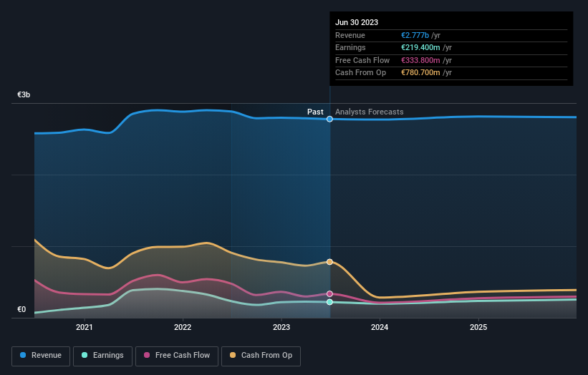Image resolution: width=588 pixels, height=375 pixels.
Task: Click the teal Earnings data point marker
Action: tap(329, 302)
